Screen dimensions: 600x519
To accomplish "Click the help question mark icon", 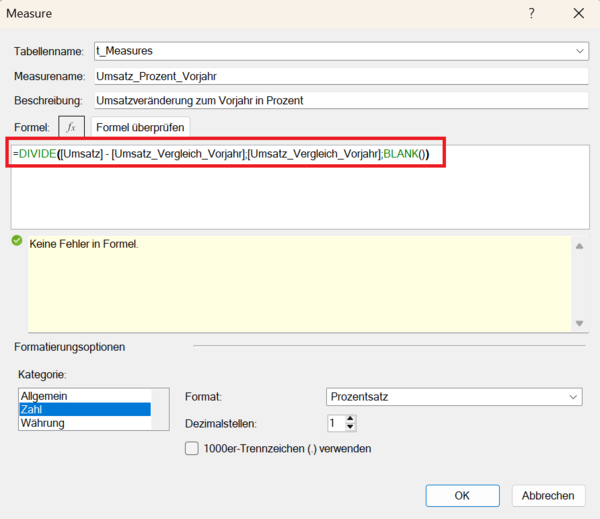I will click(x=531, y=14).
